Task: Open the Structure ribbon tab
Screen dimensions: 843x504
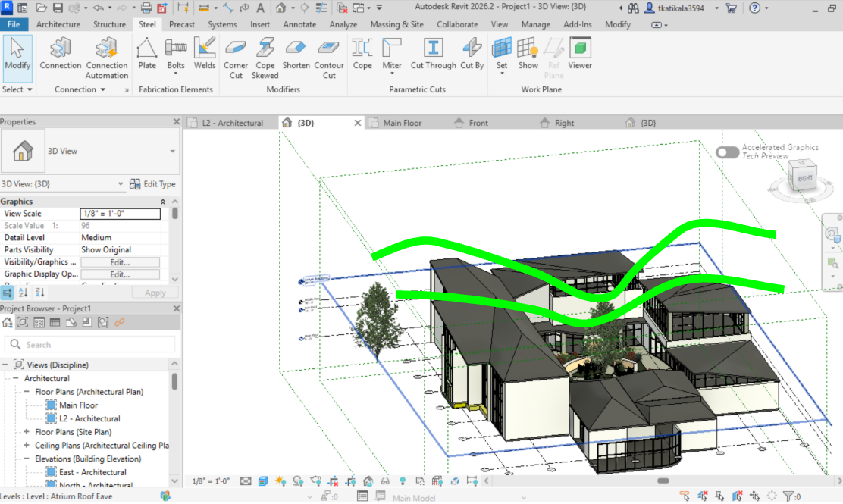Action: click(x=109, y=25)
